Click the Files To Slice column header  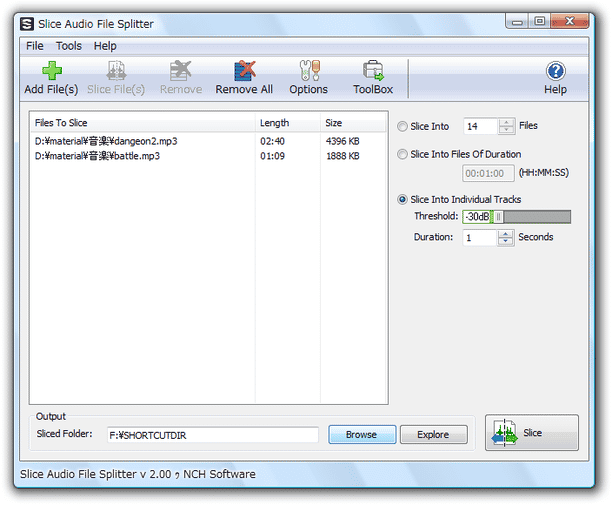coord(142,123)
